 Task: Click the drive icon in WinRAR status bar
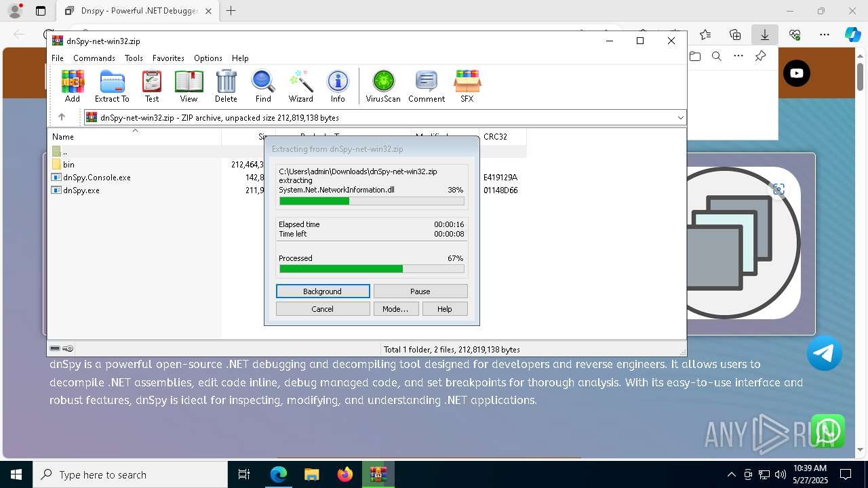[x=56, y=349]
